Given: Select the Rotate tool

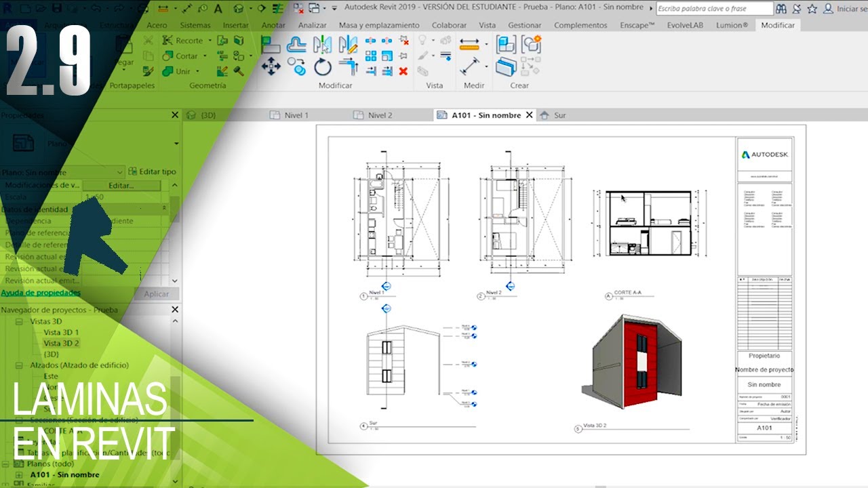Looking at the screenshot, I should [x=322, y=66].
